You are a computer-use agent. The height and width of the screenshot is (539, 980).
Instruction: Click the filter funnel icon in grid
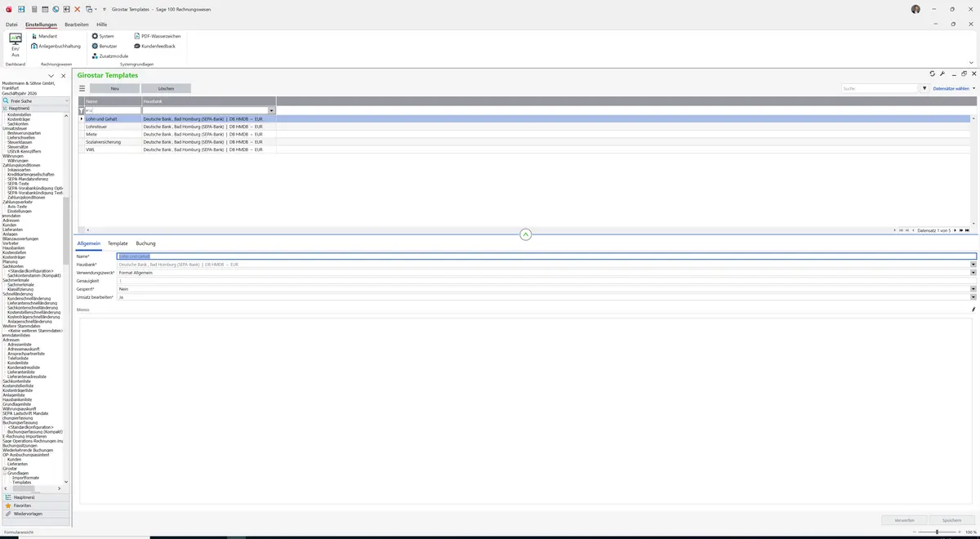(x=81, y=110)
